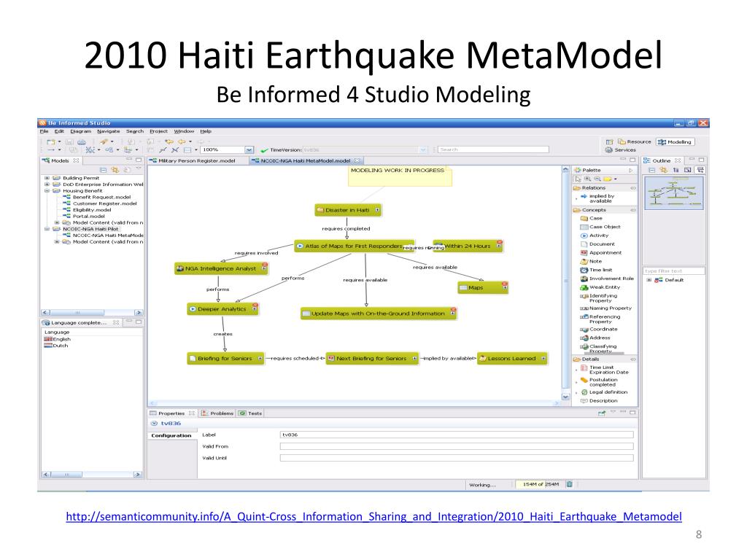Click the Open Perspective icon
The height and width of the screenshot is (560, 747).
[x=609, y=141]
